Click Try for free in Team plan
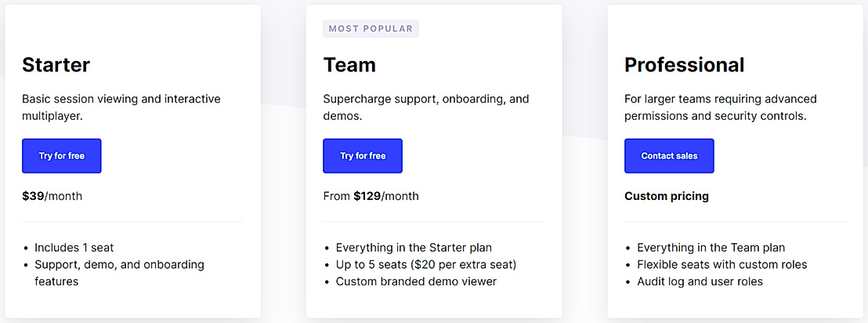 pos(363,156)
